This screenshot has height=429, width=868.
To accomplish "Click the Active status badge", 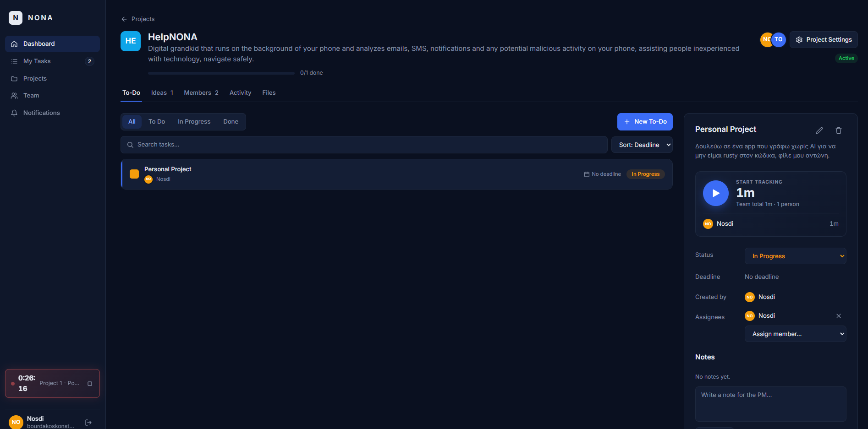I will [846, 58].
